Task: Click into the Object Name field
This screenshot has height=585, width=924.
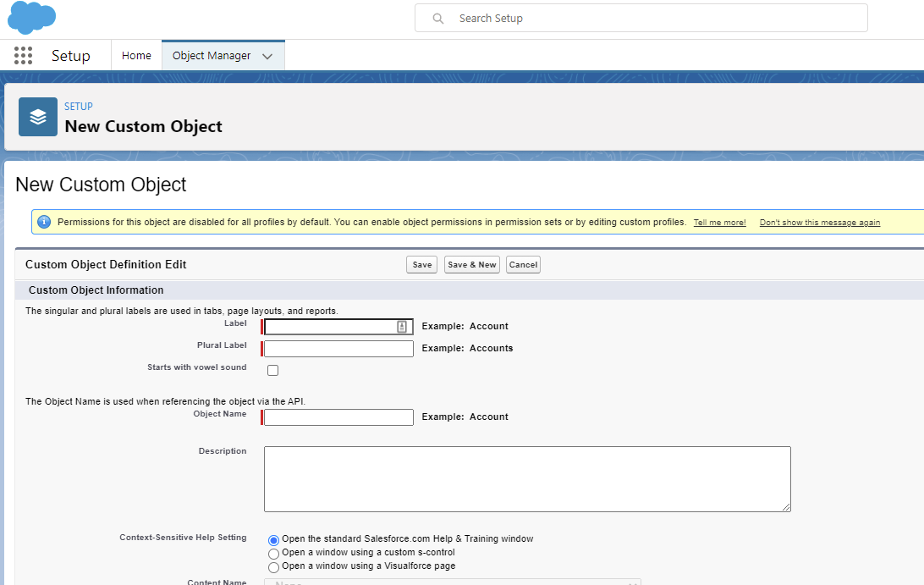Action: pyautogui.click(x=338, y=417)
